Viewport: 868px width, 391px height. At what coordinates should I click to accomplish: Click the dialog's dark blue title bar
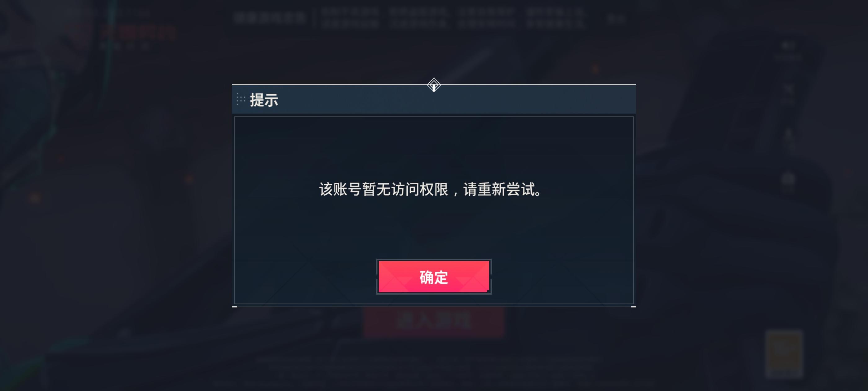(434, 99)
